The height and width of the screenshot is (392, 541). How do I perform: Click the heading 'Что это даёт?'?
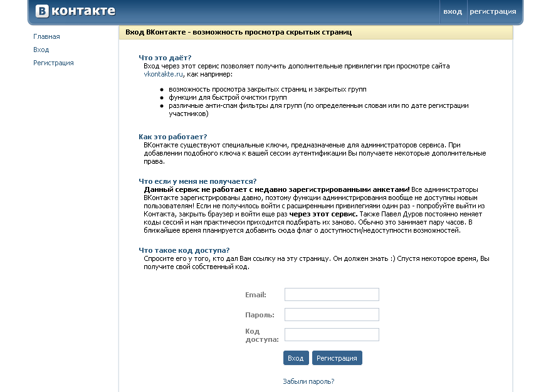coord(165,58)
